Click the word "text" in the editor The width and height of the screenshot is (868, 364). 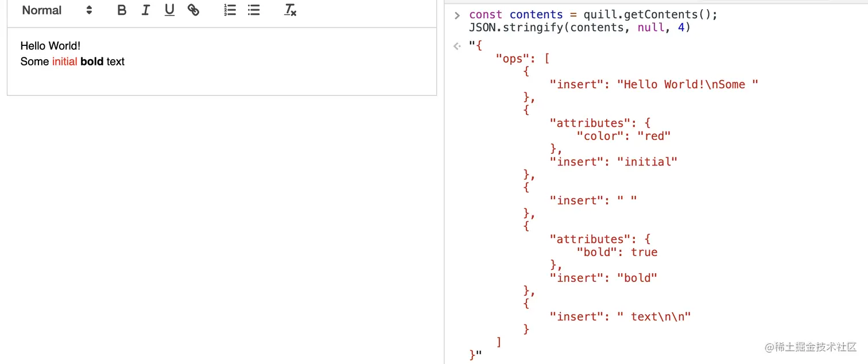115,61
